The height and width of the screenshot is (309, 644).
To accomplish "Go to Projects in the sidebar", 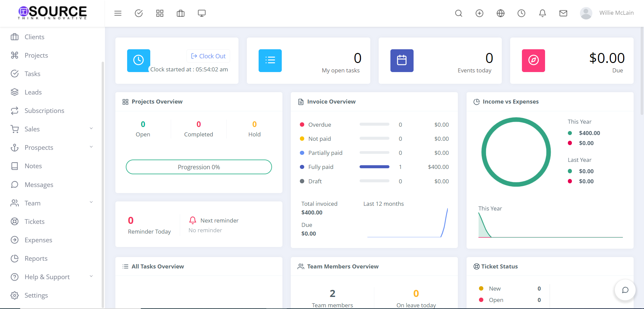I will coord(36,55).
